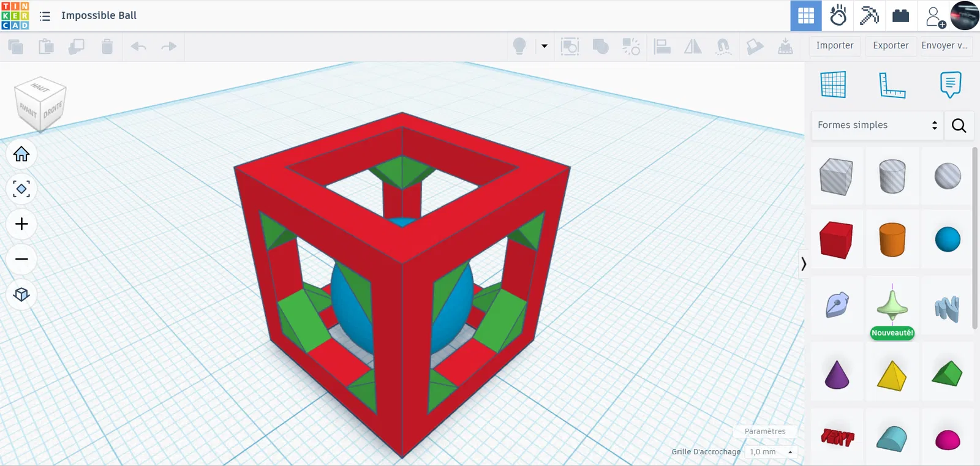Switch to 3D design grid view
Viewport: 980px width, 466px height.
[x=806, y=15]
